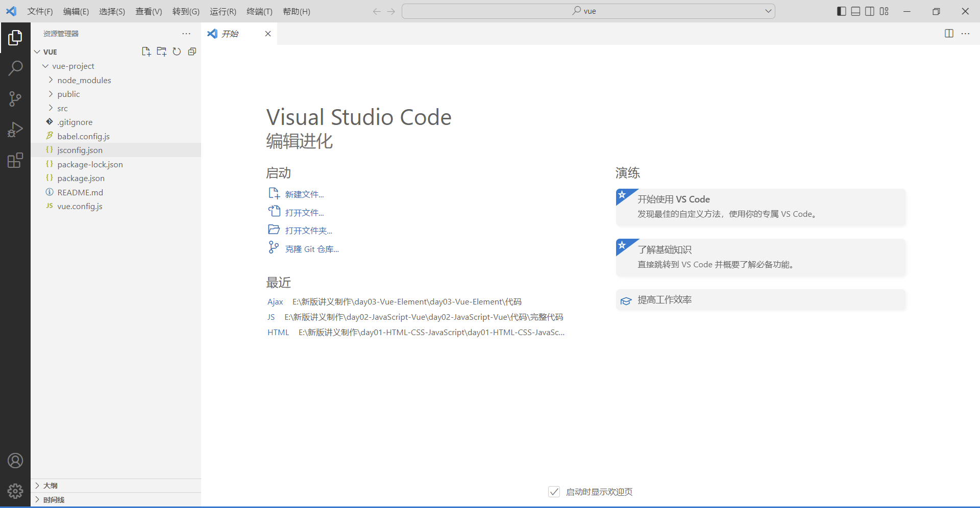Expand the public folder
The image size is (980, 508).
51,94
